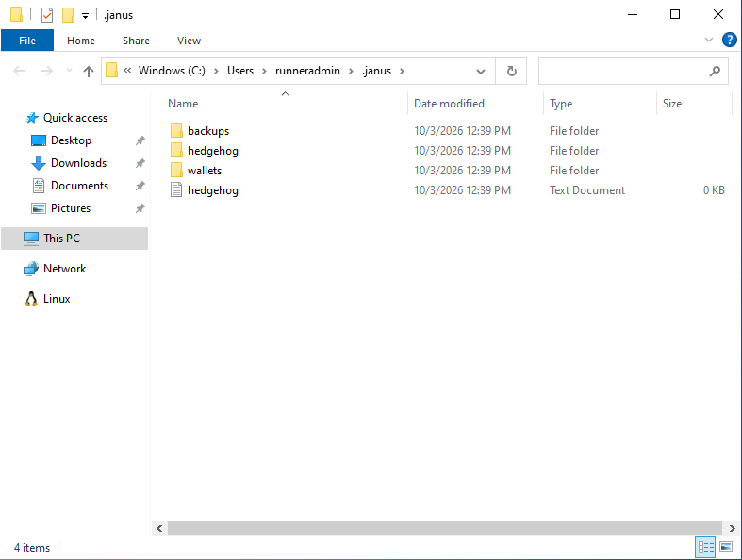Expand the chevron after Windows (C:)
The height and width of the screenshot is (560, 742).
click(x=216, y=71)
